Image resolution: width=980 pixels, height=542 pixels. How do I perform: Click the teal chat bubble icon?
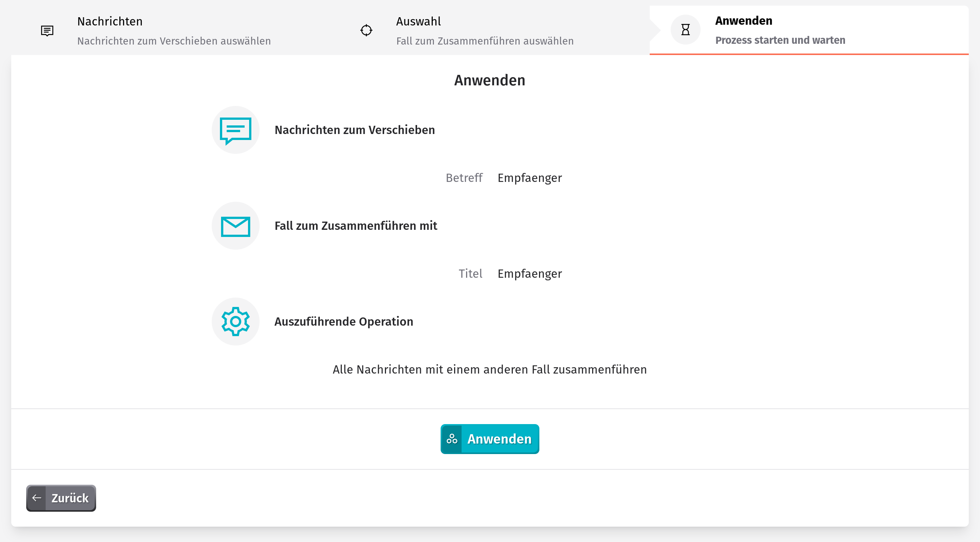(236, 131)
